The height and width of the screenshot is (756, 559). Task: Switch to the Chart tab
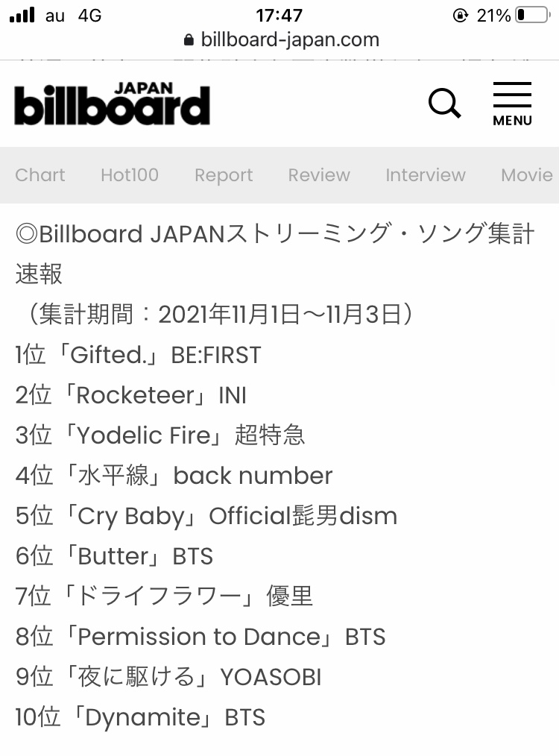point(40,174)
